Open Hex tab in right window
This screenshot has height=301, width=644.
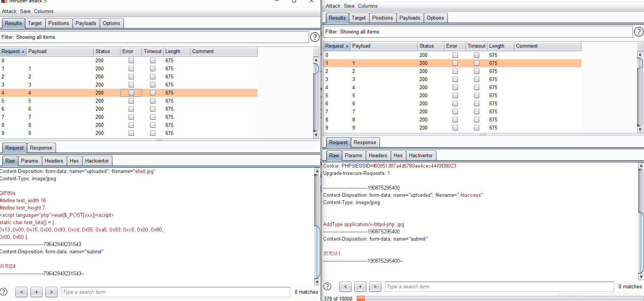398,155
